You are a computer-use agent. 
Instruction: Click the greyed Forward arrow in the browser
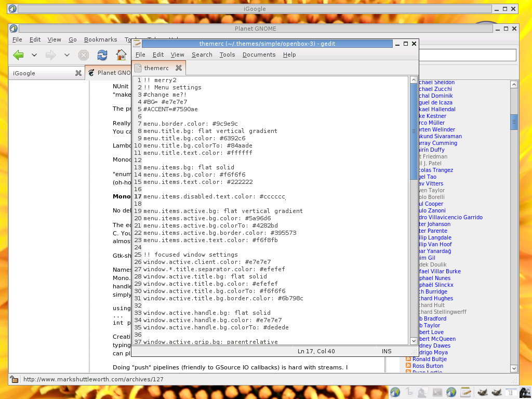[x=50, y=55]
